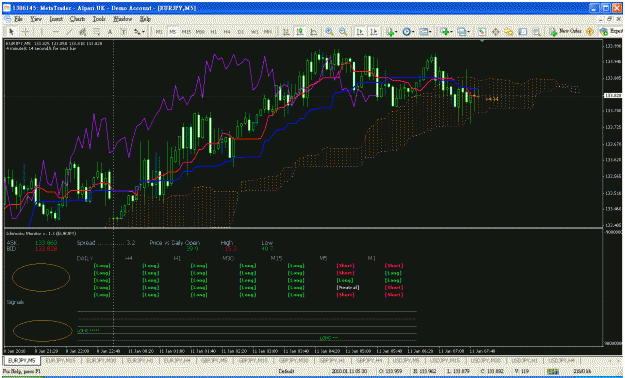Toggle chart auto scroll

tap(360, 32)
